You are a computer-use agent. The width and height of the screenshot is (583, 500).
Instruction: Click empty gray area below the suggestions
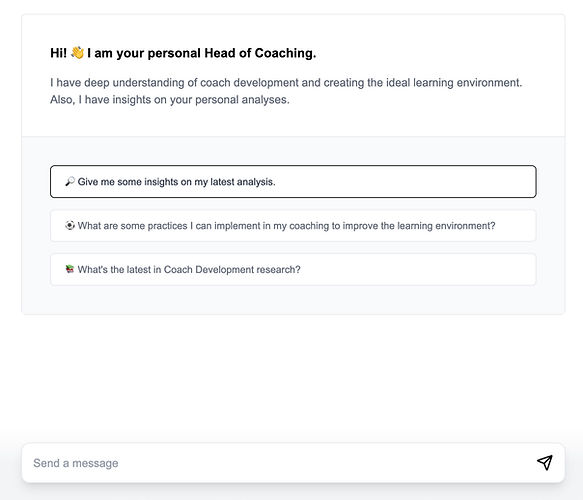[x=293, y=300]
